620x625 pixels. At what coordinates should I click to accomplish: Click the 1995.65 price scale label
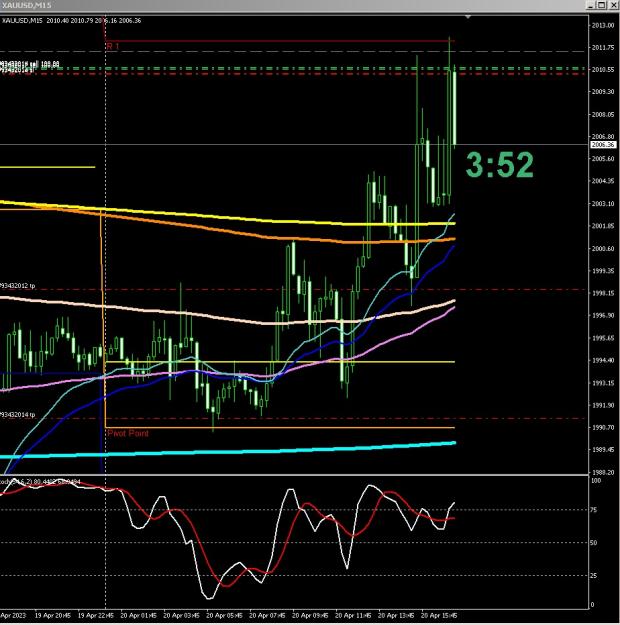[x=603, y=338]
